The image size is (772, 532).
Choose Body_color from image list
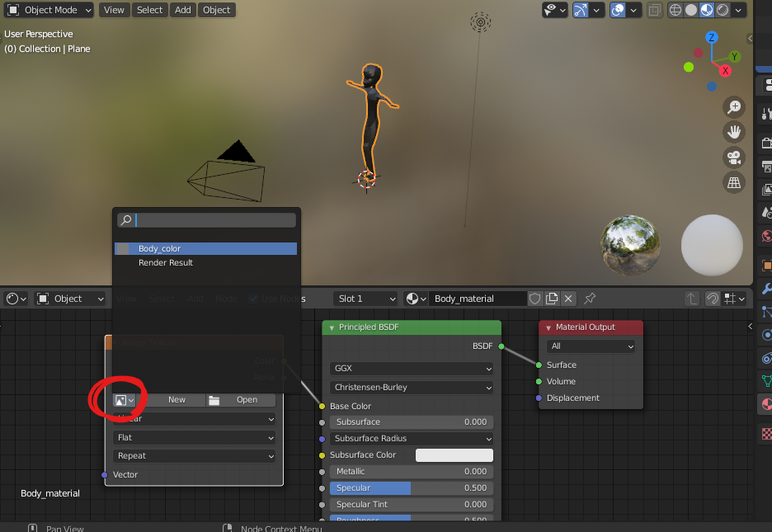(x=206, y=248)
